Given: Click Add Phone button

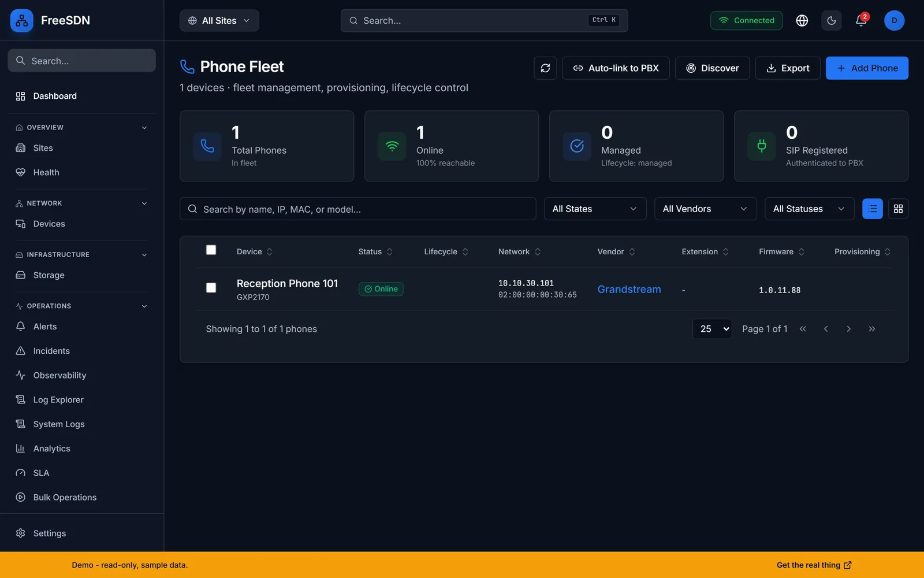Looking at the screenshot, I should pos(867,68).
